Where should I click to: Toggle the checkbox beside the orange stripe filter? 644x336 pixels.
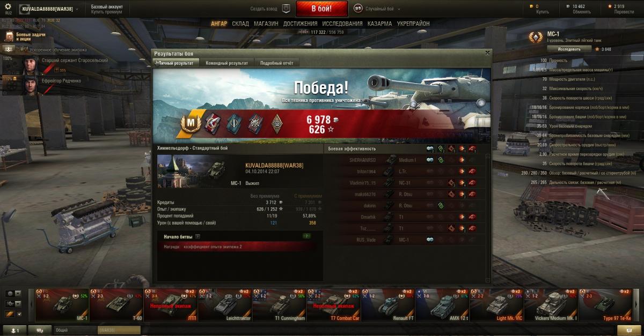tap(19, 314)
